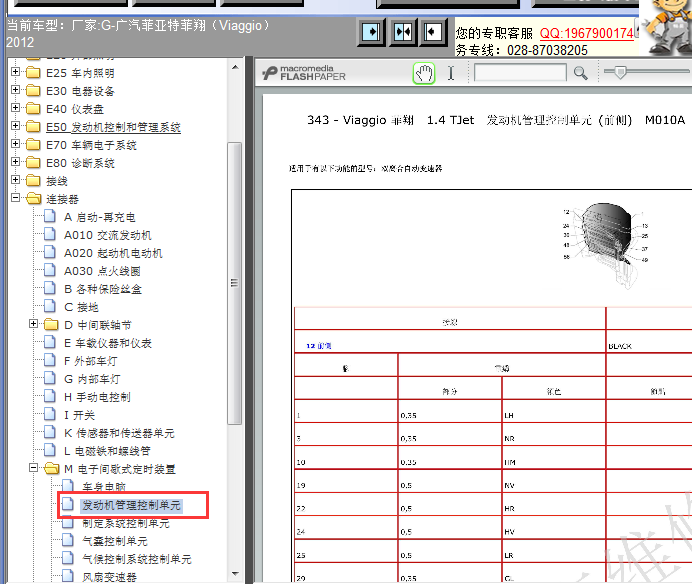692x584 pixels.
Task: Select the E50 发动机控制和管理系统 tree label
Action: coord(113,127)
